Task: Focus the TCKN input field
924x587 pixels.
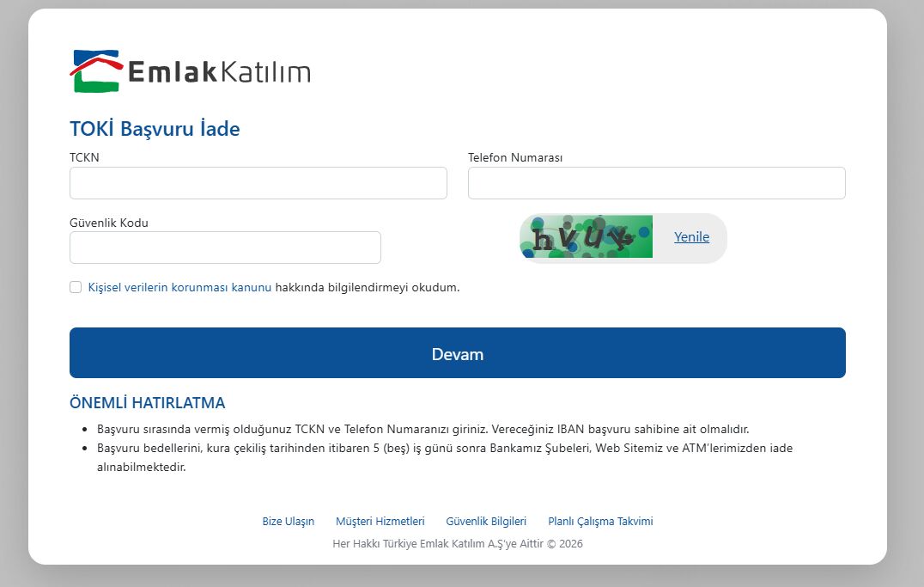Action: 258,183
